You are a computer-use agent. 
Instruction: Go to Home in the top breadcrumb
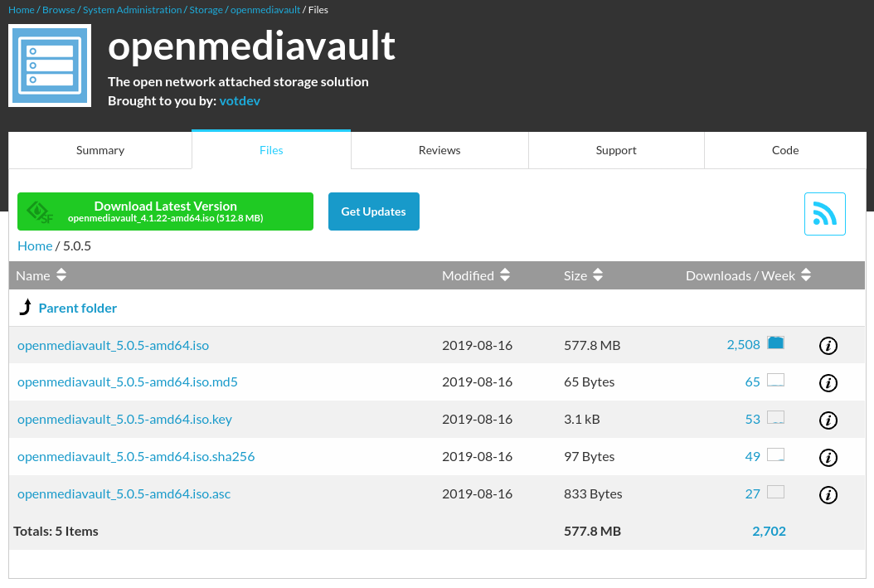pyautogui.click(x=22, y=10)
